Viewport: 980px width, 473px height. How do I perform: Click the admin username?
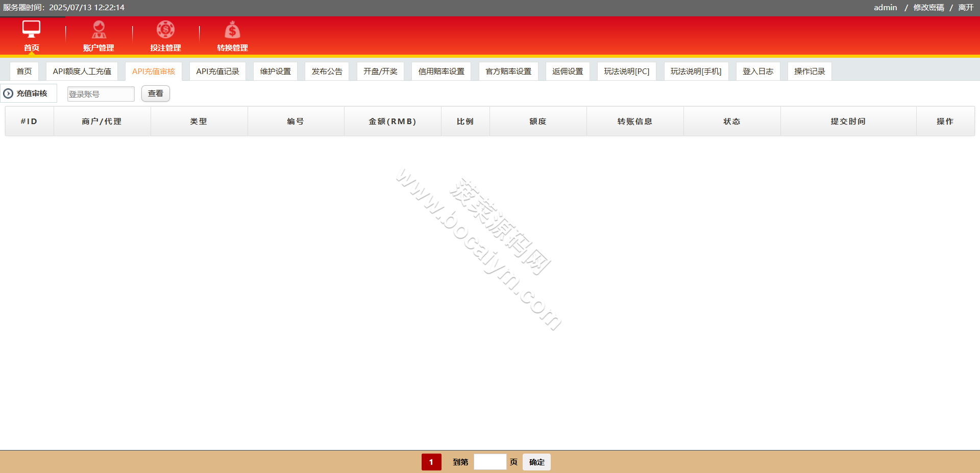[x=885, y=8]
